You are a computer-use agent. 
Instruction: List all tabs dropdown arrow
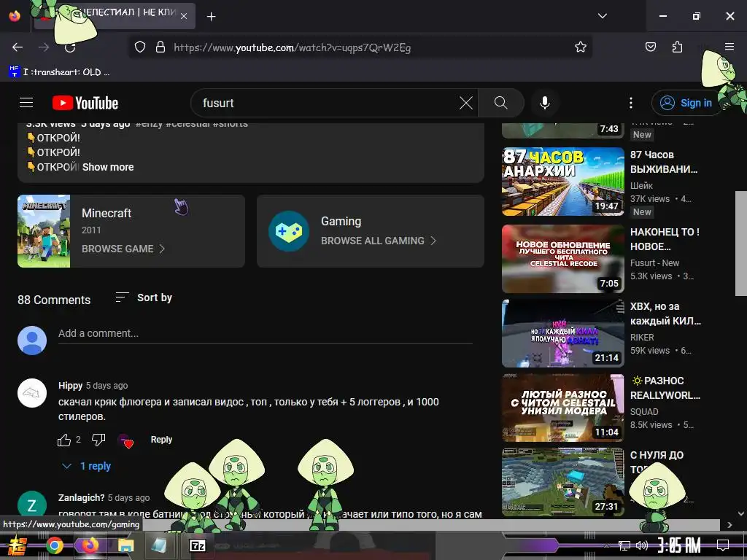[602, 16]
